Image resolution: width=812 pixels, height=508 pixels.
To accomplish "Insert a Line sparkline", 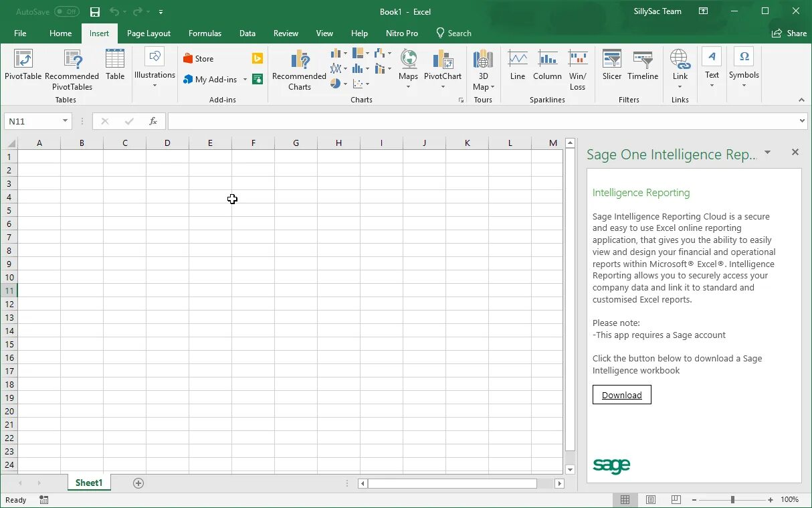I will pyautogui.click(x=518, y=66).
